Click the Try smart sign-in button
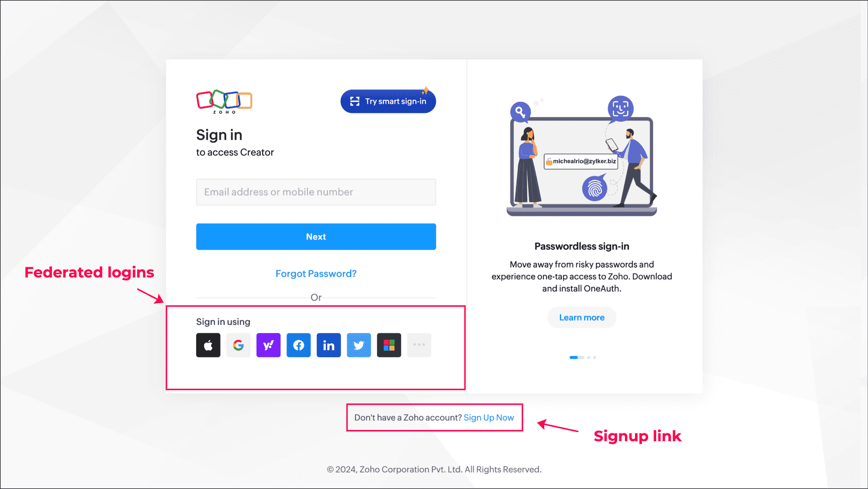 point(388,101)
